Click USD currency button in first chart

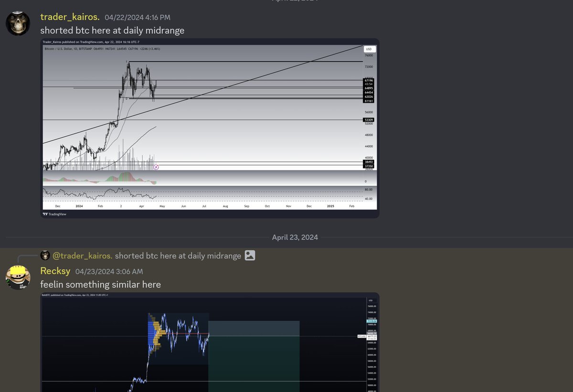coord(369,49)
